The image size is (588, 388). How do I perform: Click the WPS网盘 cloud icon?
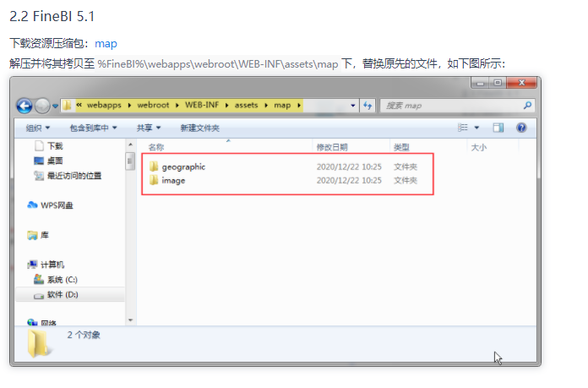click(x=33, y=205)
